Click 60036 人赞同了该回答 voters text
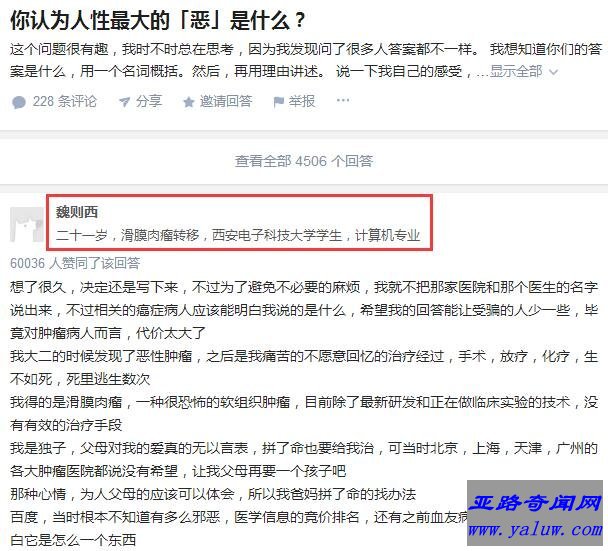The height and width of the screenshot is (551, 608). [75, 263]
